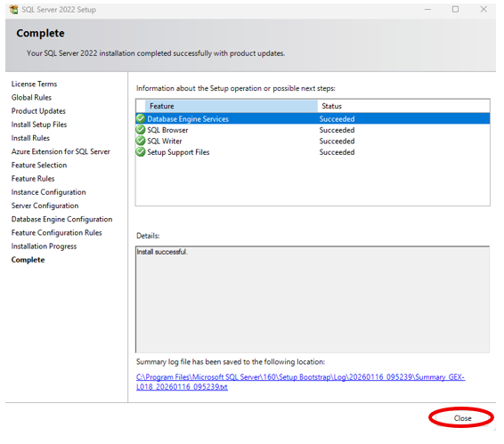Click the green check icon beside SQL Browser
Screen dimensions: 504x444
point(141,130)
